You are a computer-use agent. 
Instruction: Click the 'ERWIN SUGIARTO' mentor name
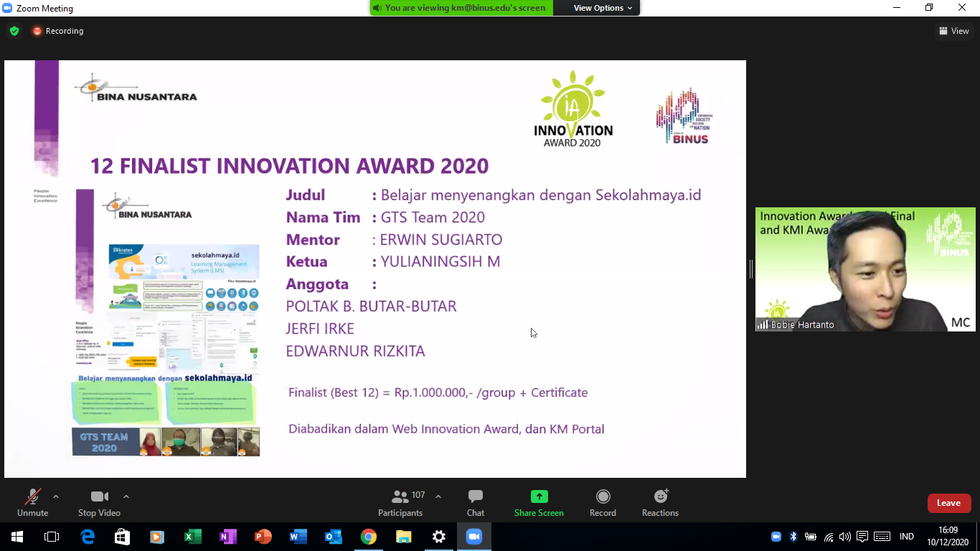coord(441,240)
